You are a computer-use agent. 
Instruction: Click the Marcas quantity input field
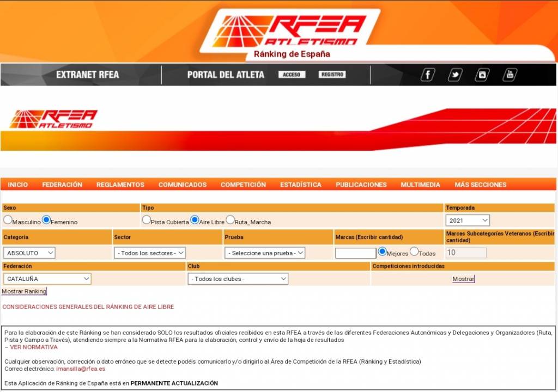click(355, 253)
